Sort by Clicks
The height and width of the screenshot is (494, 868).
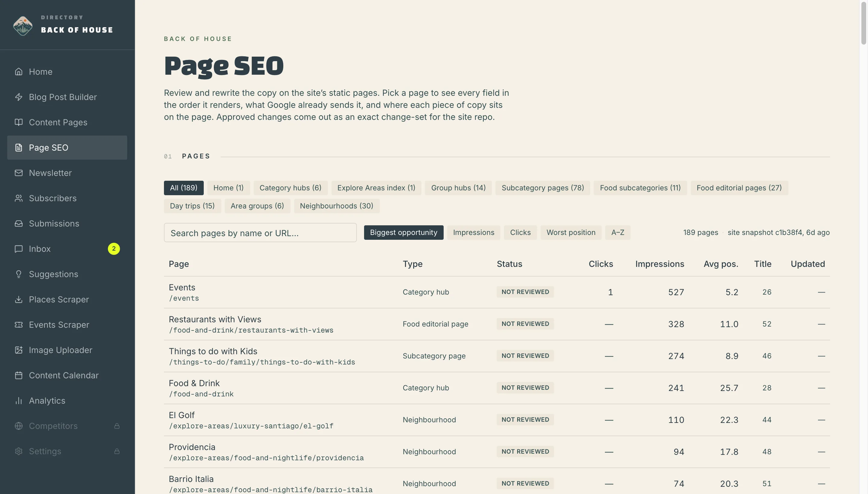[520, 233]
